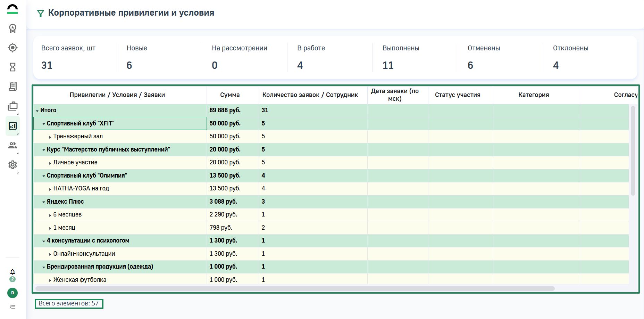Click the hourglass icon in sidebar
This screenshot has height=319, width=644.
(12, 67)
